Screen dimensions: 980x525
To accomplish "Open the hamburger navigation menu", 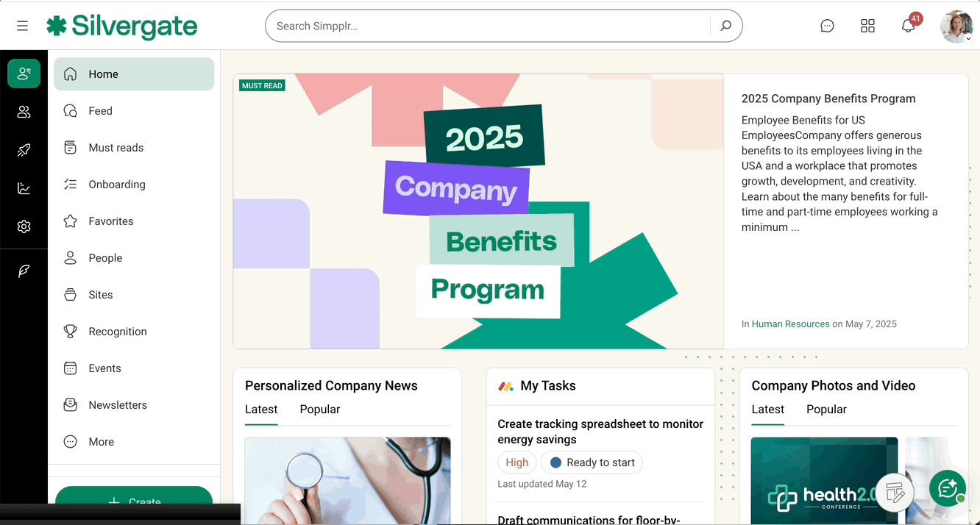I will tap(23, 26).
